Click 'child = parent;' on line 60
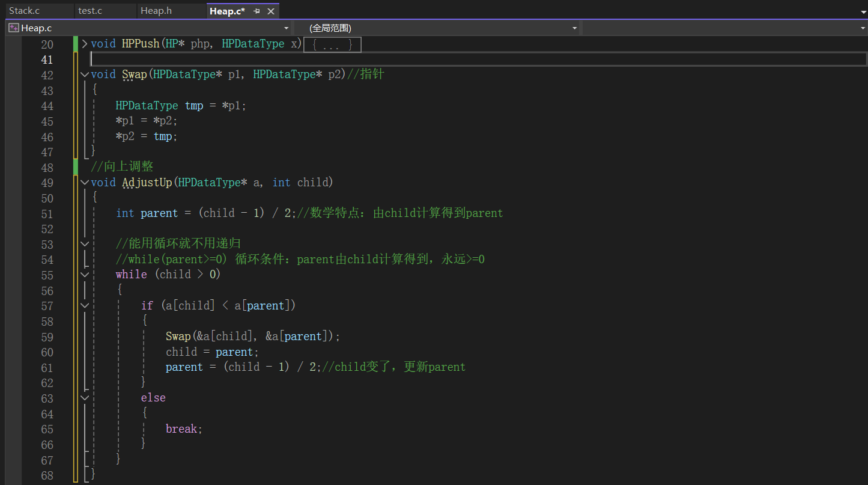This screenshot has width=868, height=485. coord(212,352)
